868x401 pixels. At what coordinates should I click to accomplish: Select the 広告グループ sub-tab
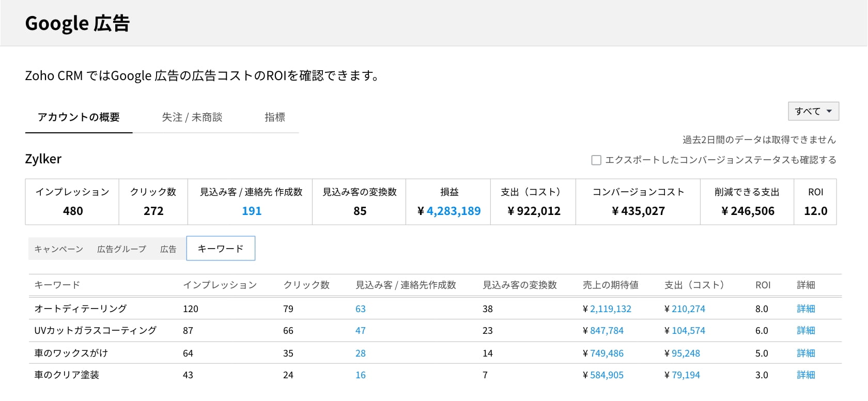(x=121, y=249)
